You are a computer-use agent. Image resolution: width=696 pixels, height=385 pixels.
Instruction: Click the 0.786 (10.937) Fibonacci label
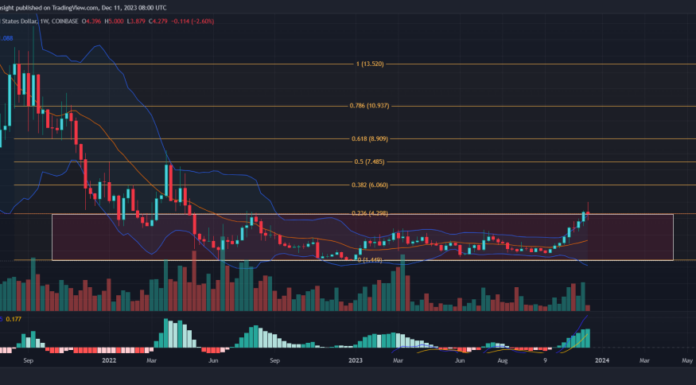(x=369, y=106)
